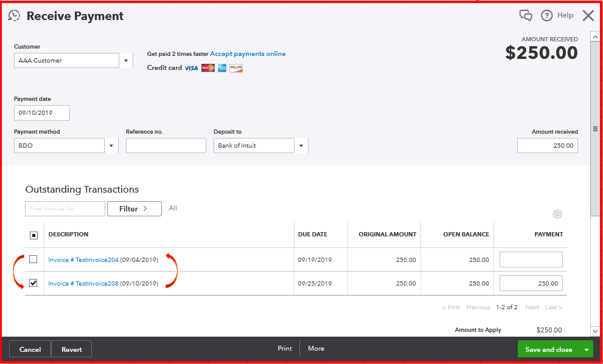Expand the Payment method dropdown arrow
The height and width of the screenshot is (364, 603).
(111, 146)
